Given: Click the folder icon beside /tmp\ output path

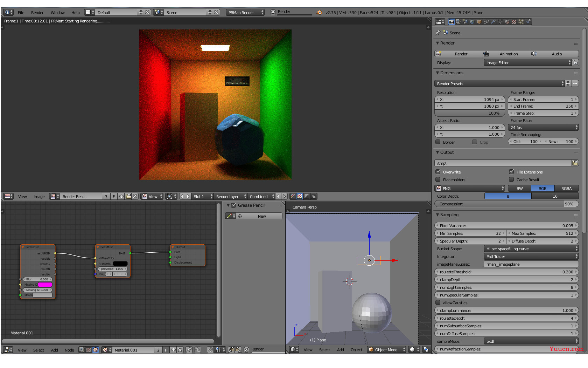Looking at the screenshot, I should pyautogui.click(x=575, y=163).
